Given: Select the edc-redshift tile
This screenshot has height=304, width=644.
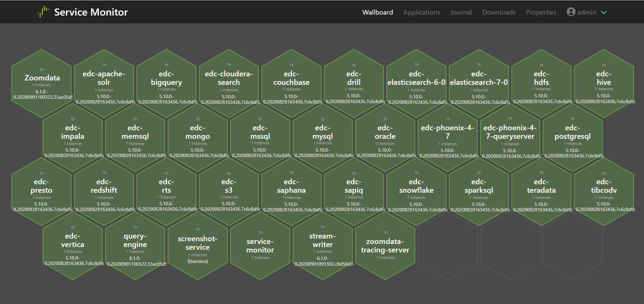Looking at the screenshot, I should coord(104,192).
